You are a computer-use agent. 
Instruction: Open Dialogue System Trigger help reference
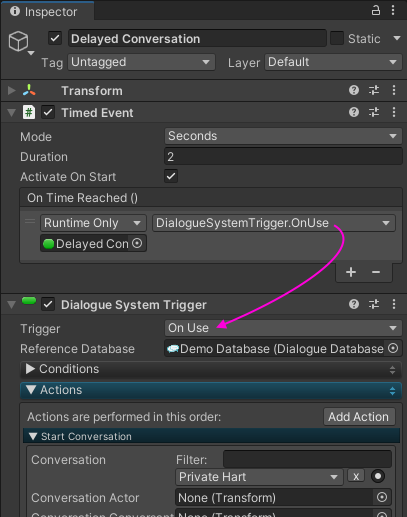(x=354, y=304)
